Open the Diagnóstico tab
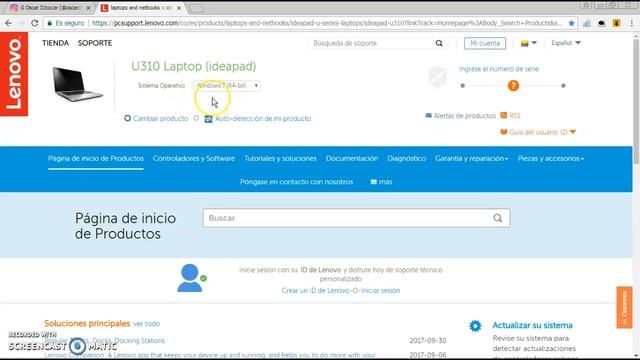The width and height of the screenshot is (640, 360). (407, 158)
